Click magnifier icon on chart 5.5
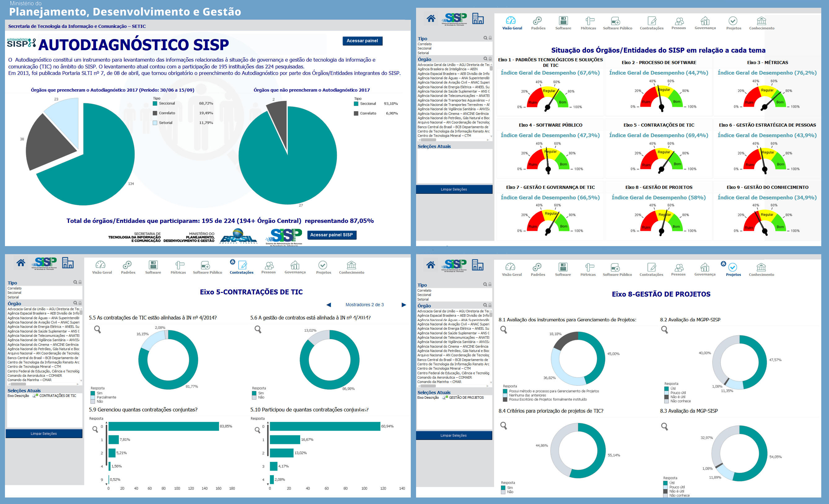Image resolution: width=829 pixels, height=504 pixels. [97, 329]
